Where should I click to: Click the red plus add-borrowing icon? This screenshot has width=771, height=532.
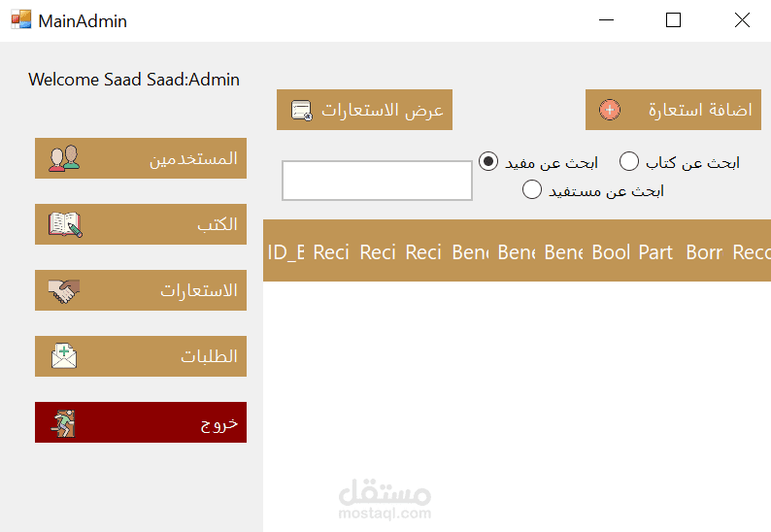(610, 110)
